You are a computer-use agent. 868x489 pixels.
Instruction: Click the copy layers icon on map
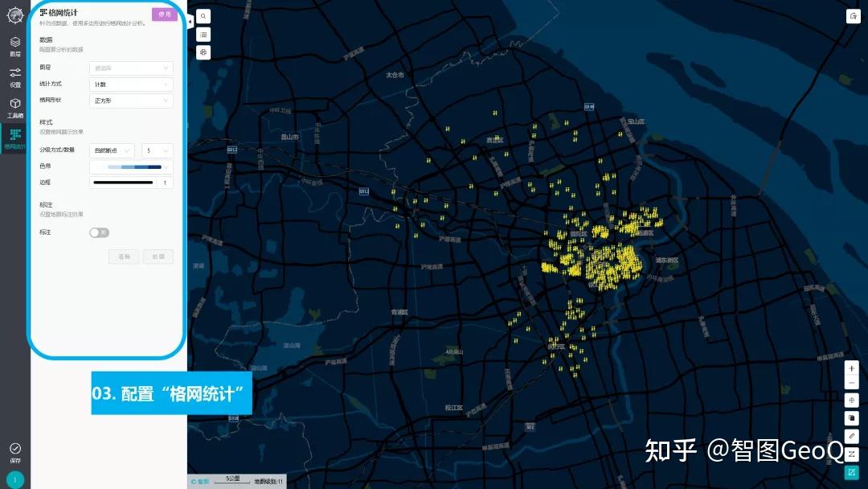point(851,417)
